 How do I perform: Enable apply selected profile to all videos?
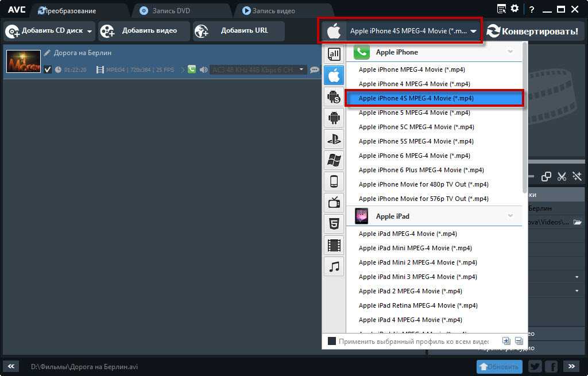tap(332, 341)
